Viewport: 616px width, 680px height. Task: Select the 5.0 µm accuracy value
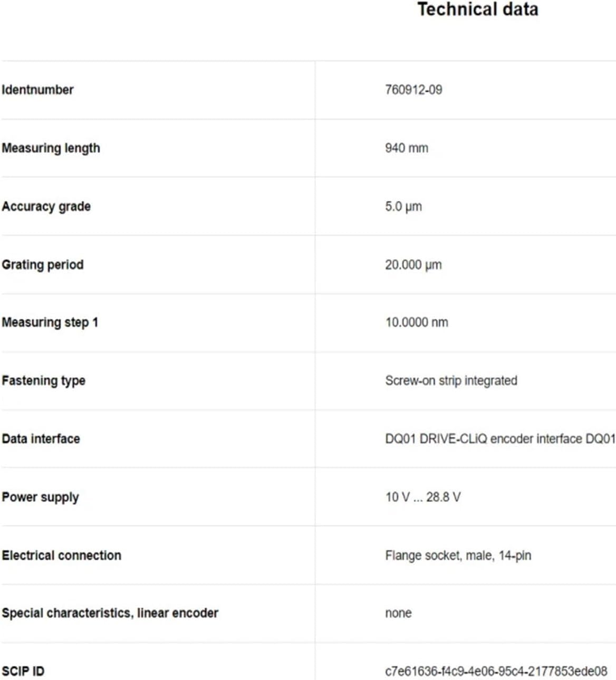click(403, 206)
